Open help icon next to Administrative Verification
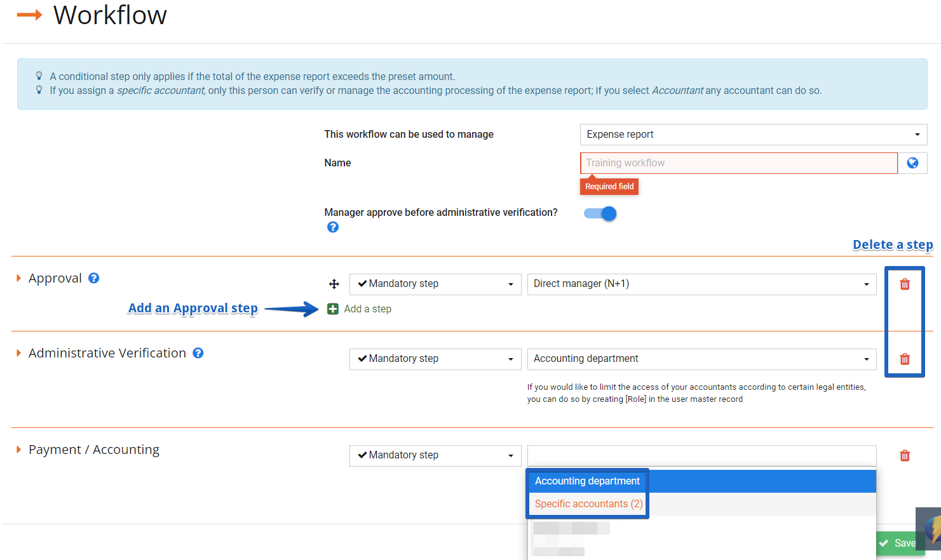The image size is (941, 560). coord(198,353)
